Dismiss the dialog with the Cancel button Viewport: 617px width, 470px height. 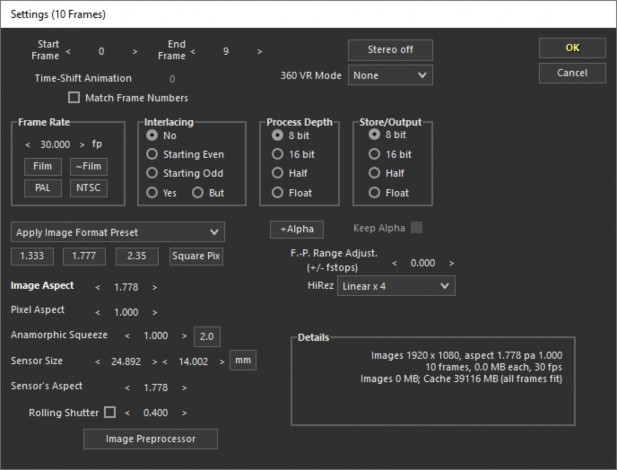pyautogui.click(x=572, y=73)
